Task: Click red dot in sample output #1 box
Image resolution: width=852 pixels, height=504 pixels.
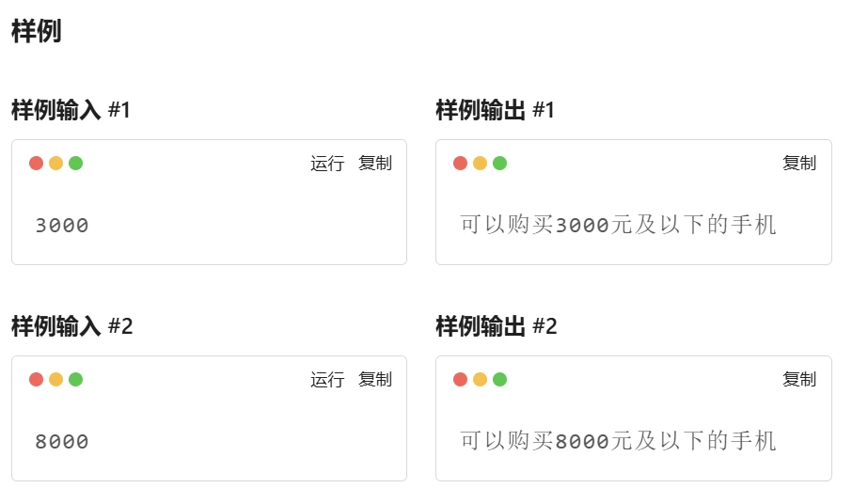Action: [x=460, y=163]
